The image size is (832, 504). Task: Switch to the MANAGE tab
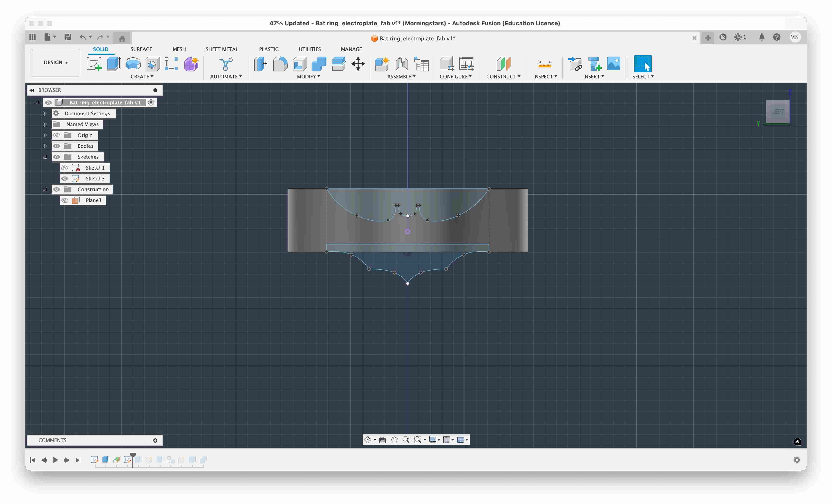[x=351, y=49]
